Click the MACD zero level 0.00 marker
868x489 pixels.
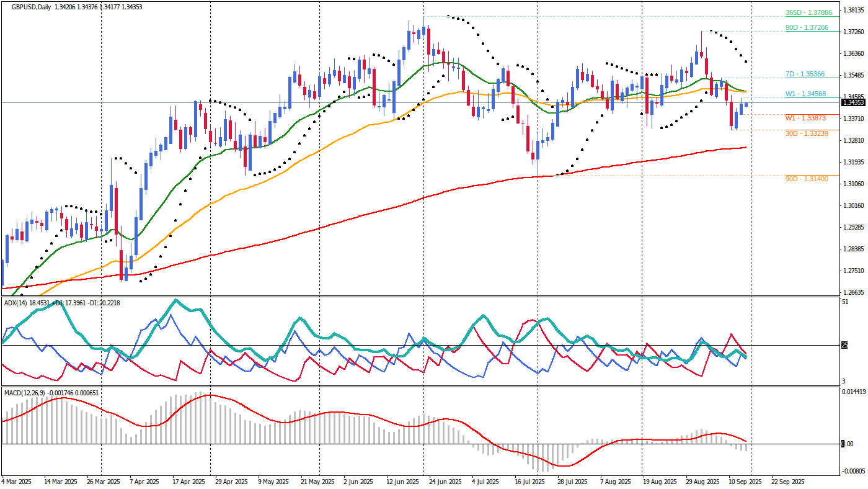coord(846,444)
